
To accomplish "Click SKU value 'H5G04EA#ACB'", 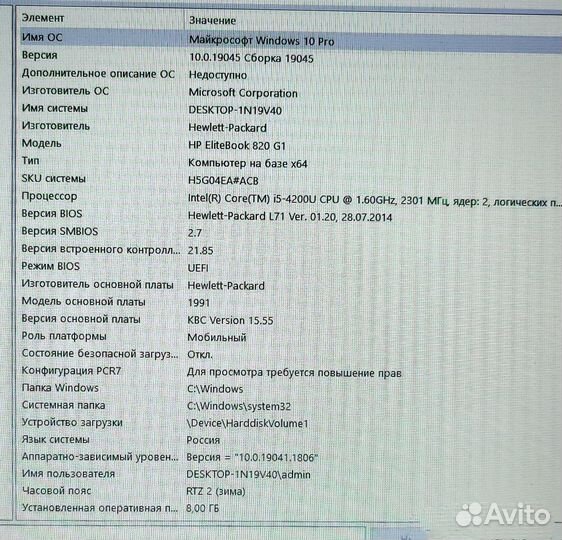I will (223, 181).
